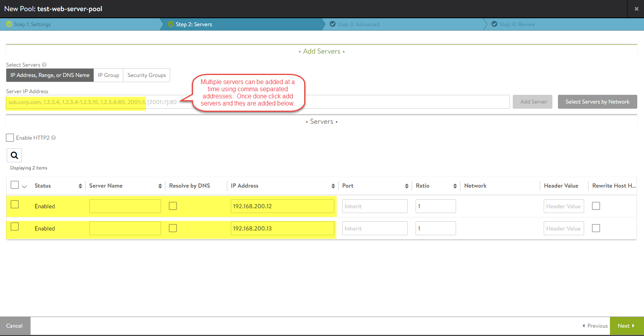Check Rewrite Host Header for 192.168.200.13
The width and height of the screenshot is (644, 336).
[x=596, y=228]
